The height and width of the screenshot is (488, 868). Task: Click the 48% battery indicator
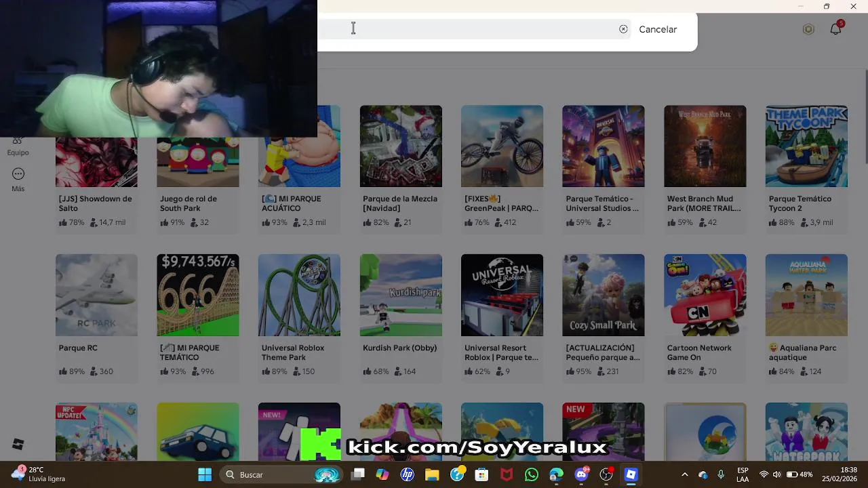tap(800, 474)
